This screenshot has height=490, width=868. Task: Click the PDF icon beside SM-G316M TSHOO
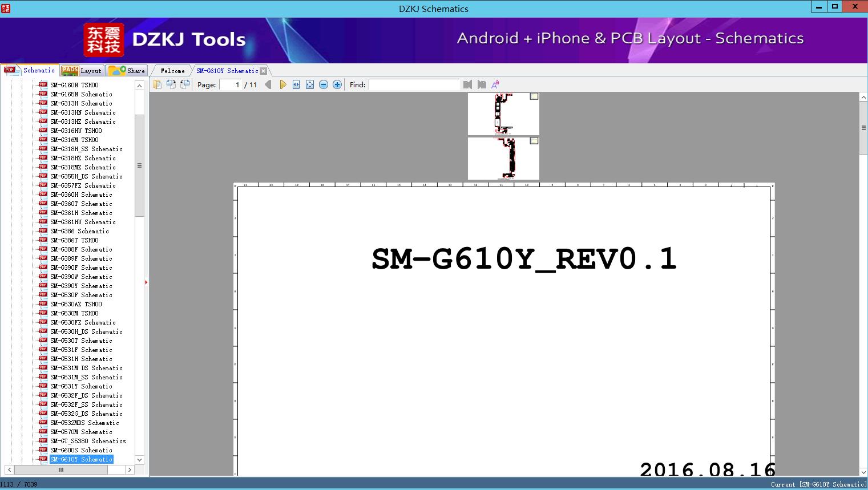tap(43, 139)
